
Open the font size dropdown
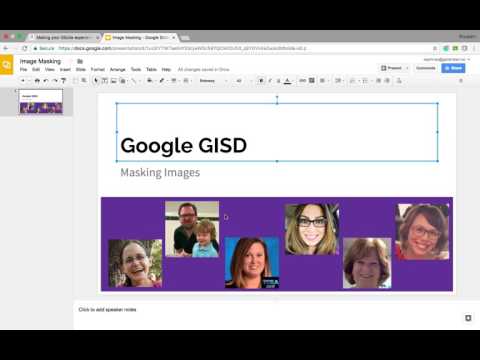coord(243,81)
